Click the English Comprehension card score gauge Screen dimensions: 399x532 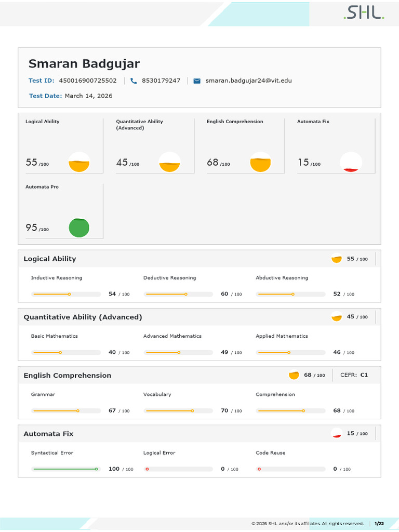click(260, 162)
